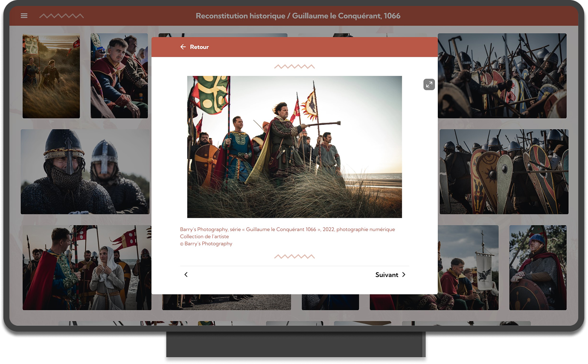Open thumbnail of two figures walking in dune grass
588x364 pixels.
[51, 76]
